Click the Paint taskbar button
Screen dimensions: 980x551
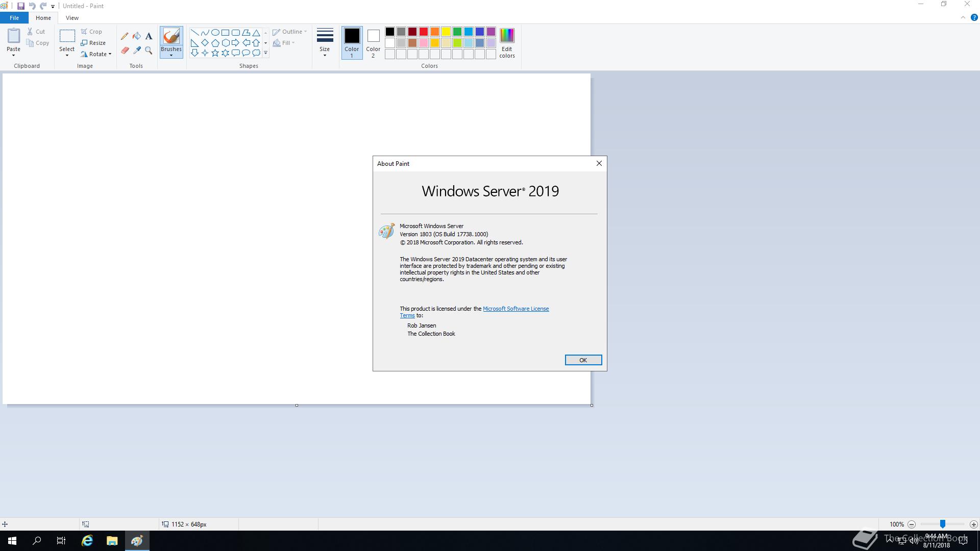[137, 541]
